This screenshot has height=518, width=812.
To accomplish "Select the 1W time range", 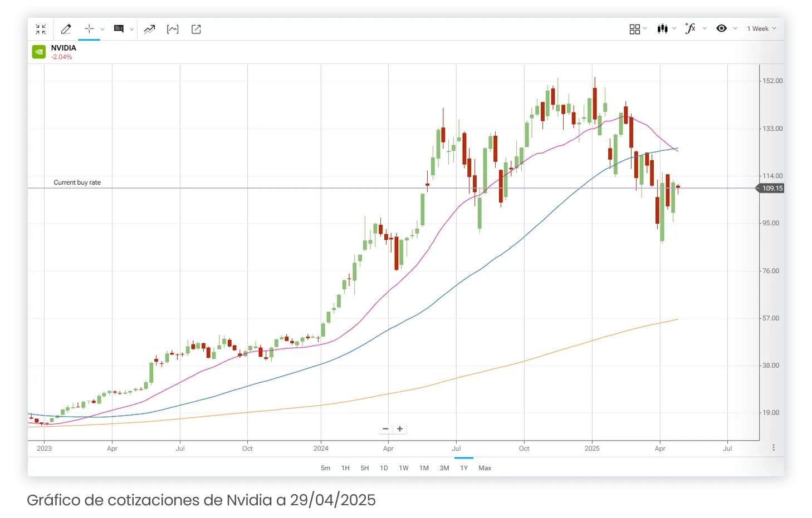I will 404,468.
